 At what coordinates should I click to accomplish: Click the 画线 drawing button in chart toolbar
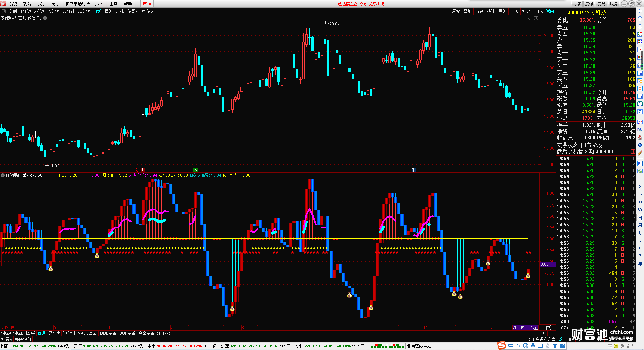503,11
